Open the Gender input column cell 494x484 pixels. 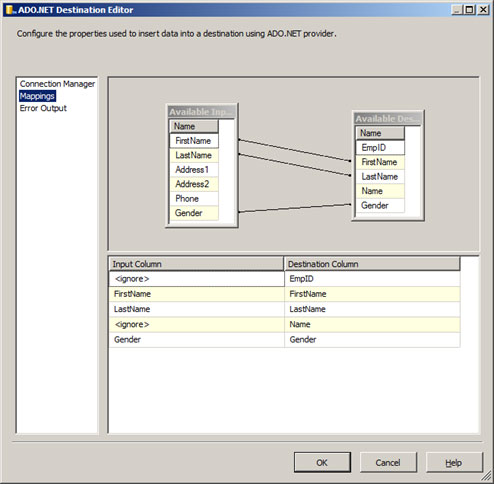[197, 340]
